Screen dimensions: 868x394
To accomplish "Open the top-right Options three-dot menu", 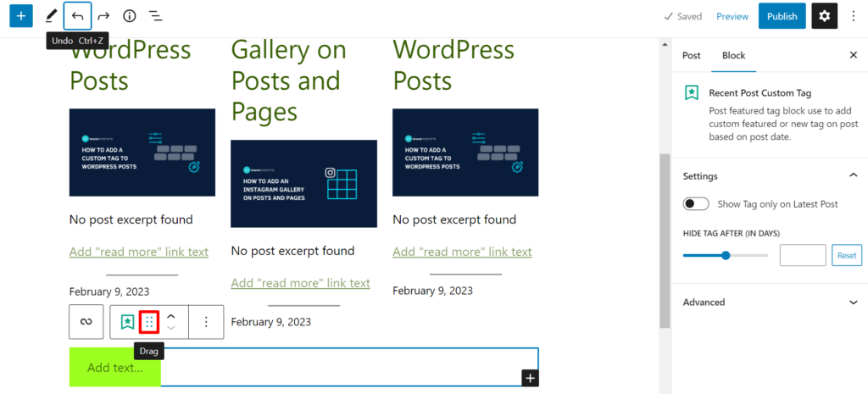I will pyautogui.click(x=853, y=16).
